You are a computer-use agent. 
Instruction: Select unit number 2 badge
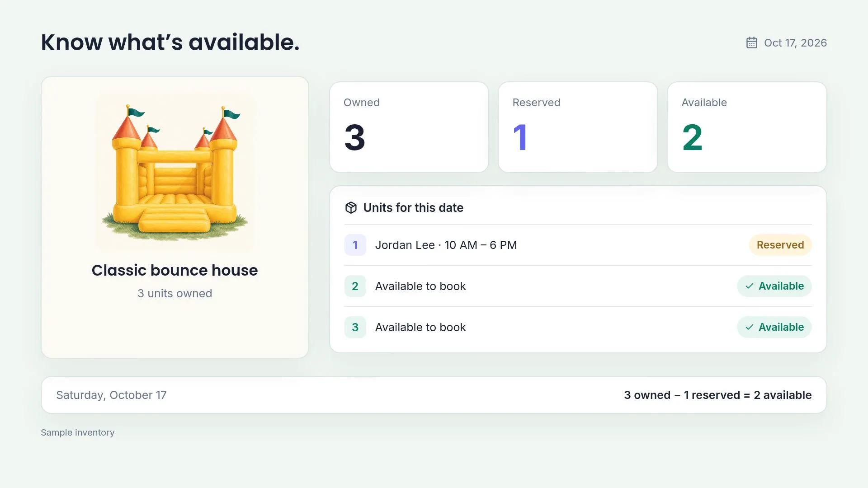click(355, 286)
